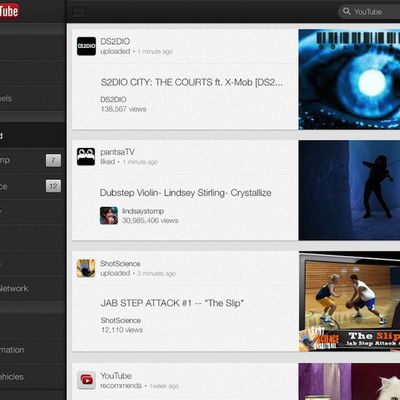Select the sidebar item with badge 7
Screen dimensions: 400x400
click(32, 160)
